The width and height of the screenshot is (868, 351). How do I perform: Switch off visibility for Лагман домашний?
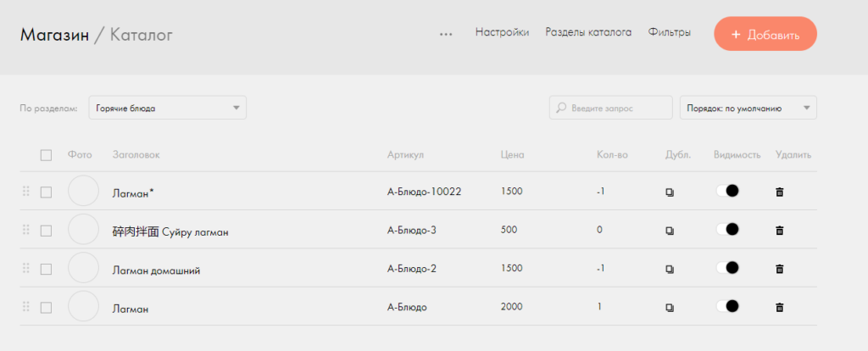click(x=728, y=268)
